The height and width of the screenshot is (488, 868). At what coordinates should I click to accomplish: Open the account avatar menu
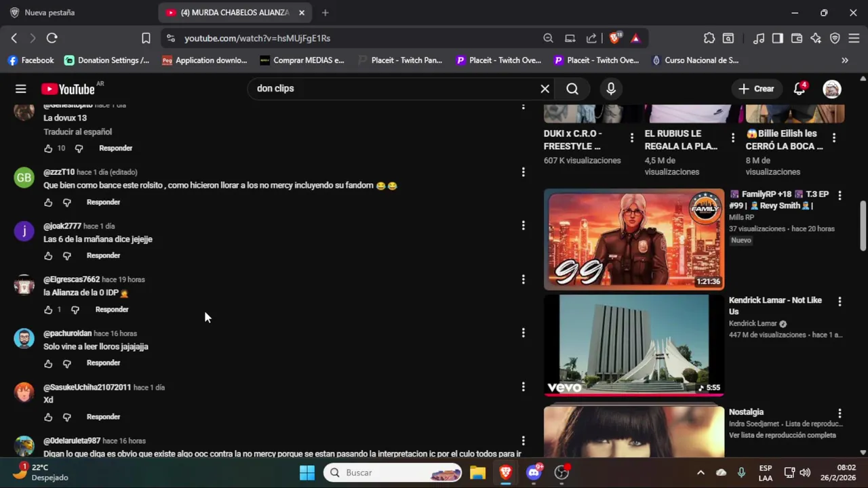(832, 89)
